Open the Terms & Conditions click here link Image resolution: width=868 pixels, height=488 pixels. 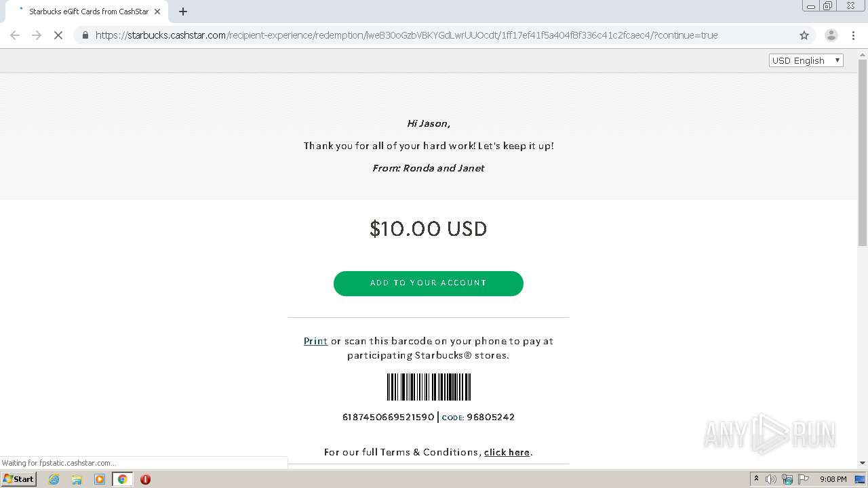507,452
